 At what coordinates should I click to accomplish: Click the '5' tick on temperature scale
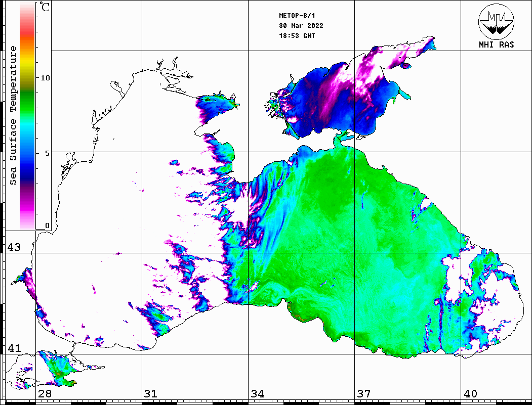click(x=47, y=153)
